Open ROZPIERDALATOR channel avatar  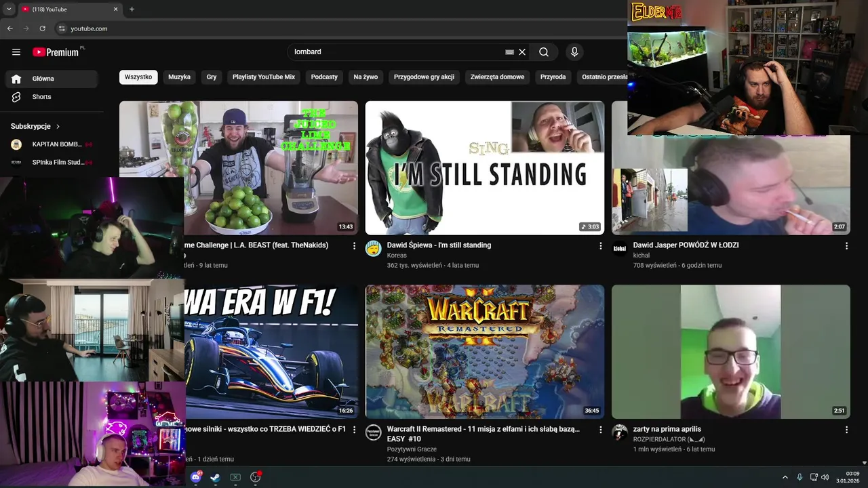[x=620, y=432]
